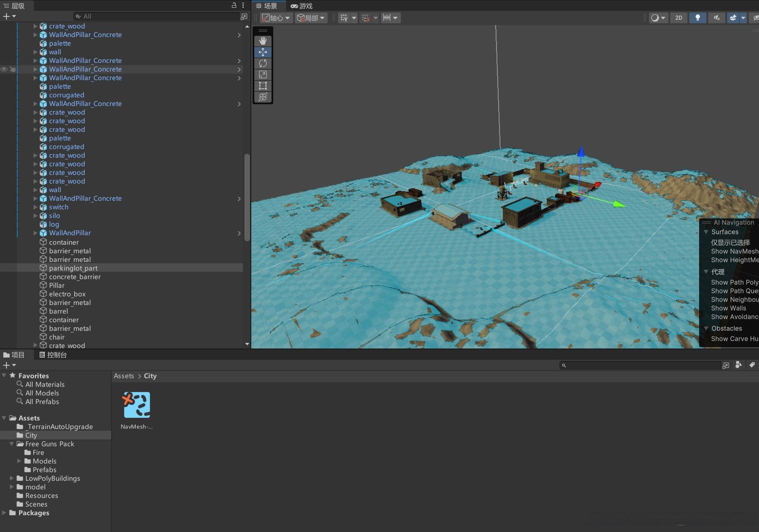This screenshot has height=532, width=759.
Task: Expand the silo object
Action: (35, 216)
